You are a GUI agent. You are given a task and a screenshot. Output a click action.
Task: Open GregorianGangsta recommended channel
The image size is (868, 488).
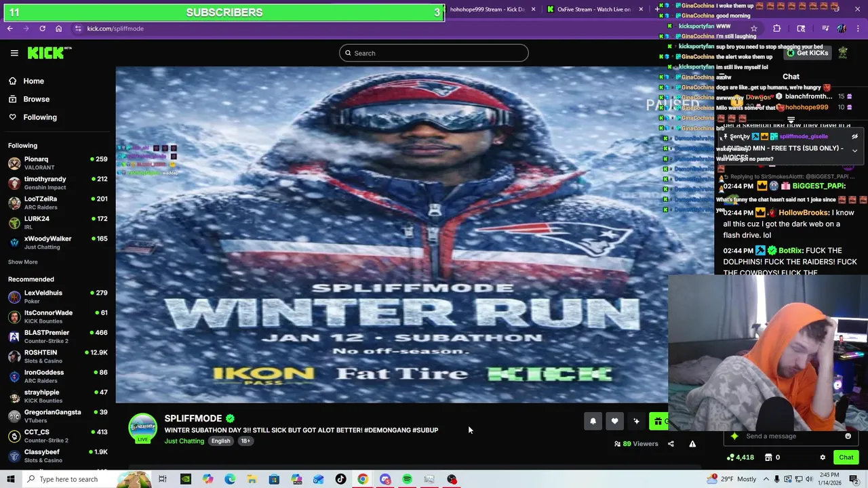click(58, 415)
